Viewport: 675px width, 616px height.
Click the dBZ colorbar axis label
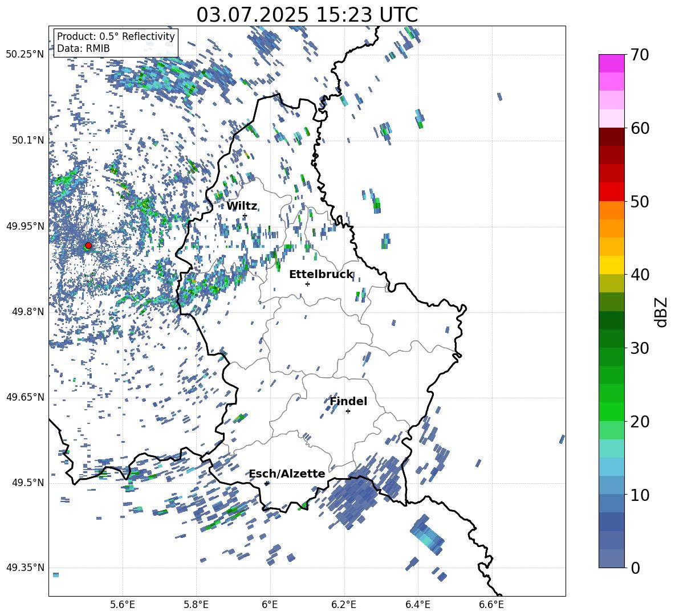[661, 312]
